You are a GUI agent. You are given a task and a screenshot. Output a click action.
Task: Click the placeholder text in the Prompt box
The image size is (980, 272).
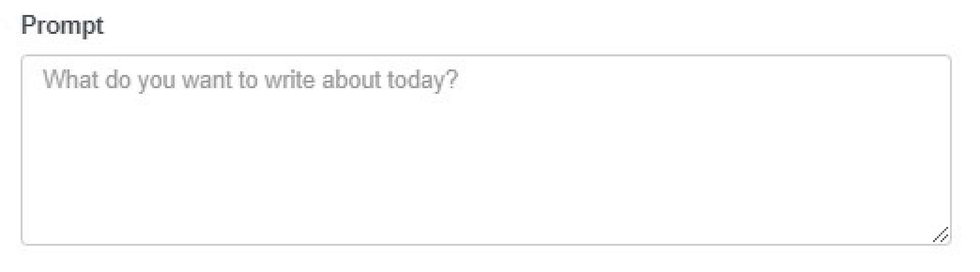tap(250, 80)
